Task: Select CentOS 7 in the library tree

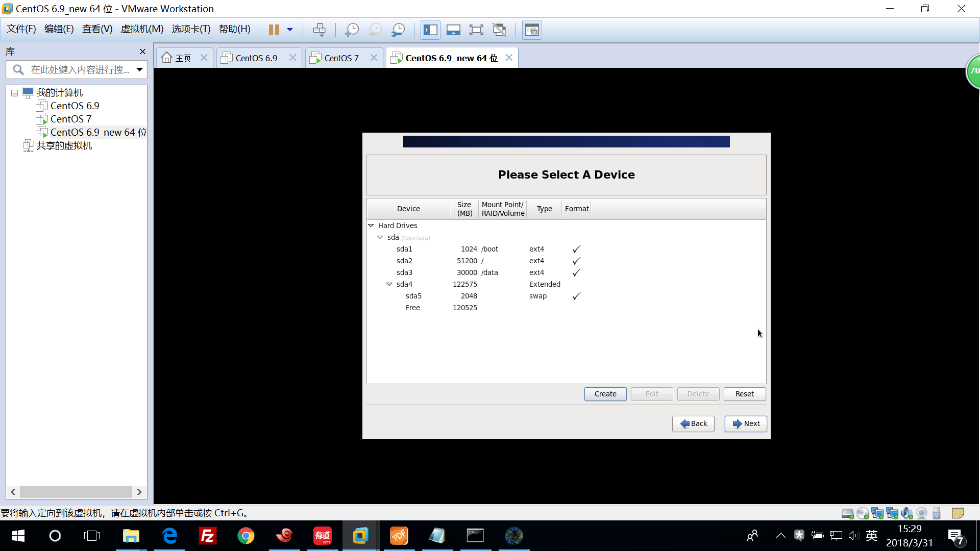Action: (71, 119)
